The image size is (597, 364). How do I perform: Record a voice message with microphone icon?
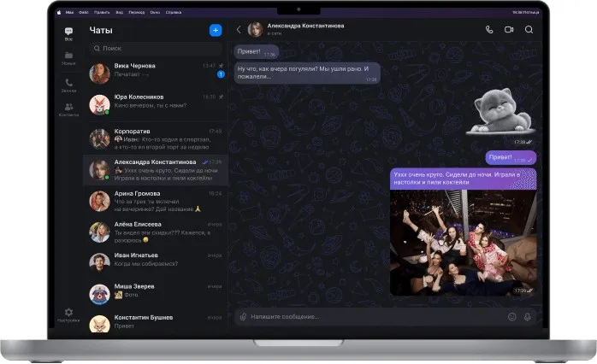(528, 316)
